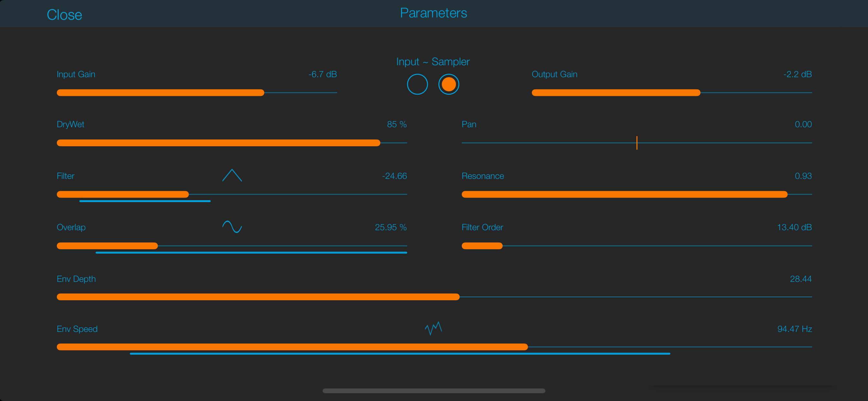Click the DryWet slider bar
Viewport: 868px width, 401px height.
click(232, 143)
